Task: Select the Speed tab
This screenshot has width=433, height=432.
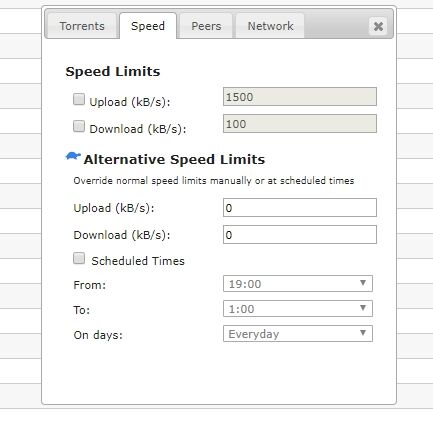Action: tap(148, 26)
